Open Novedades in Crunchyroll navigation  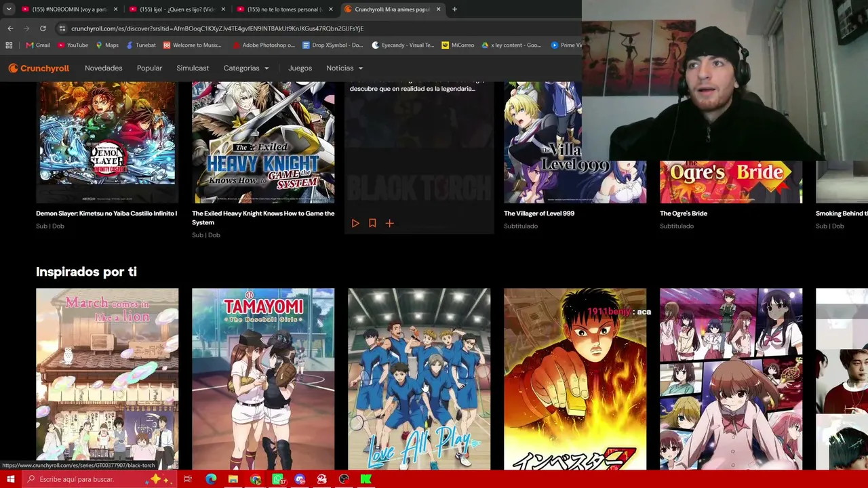(x=104, y=68)
